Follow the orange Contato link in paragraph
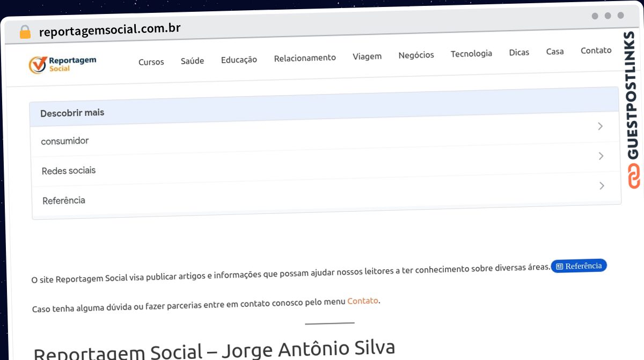644x360 pixels. pyautogui.click(x=363, y=301)
